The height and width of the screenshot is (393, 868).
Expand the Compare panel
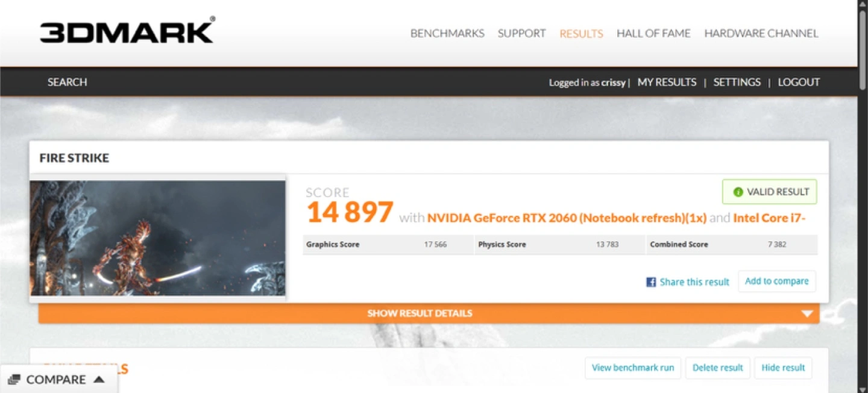58,379
